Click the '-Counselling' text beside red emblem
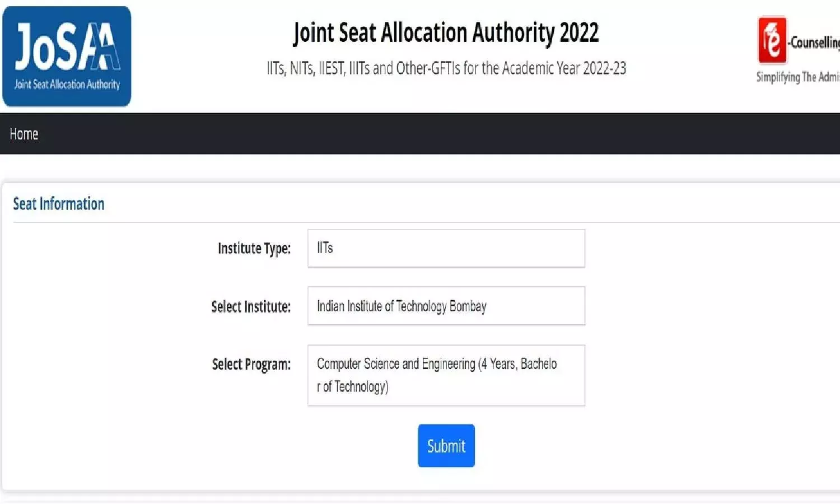Screen dimensions: 840x504 pos(815,43)
